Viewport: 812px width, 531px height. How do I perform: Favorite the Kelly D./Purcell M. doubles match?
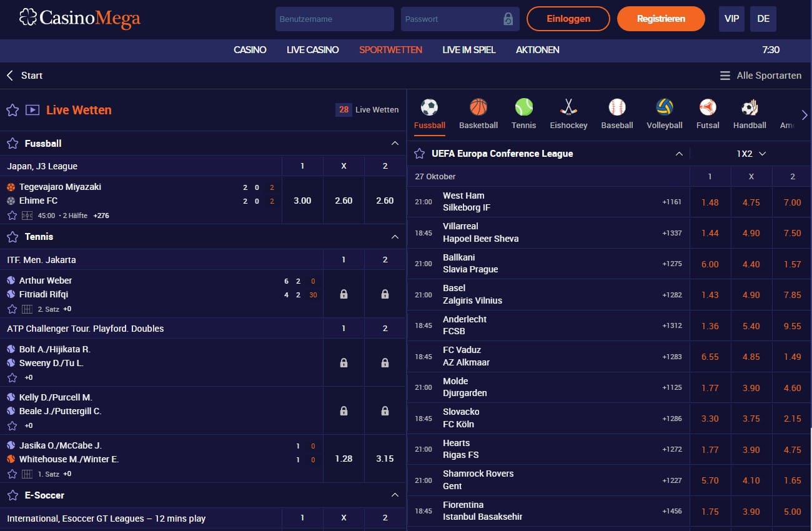point(12,425)
